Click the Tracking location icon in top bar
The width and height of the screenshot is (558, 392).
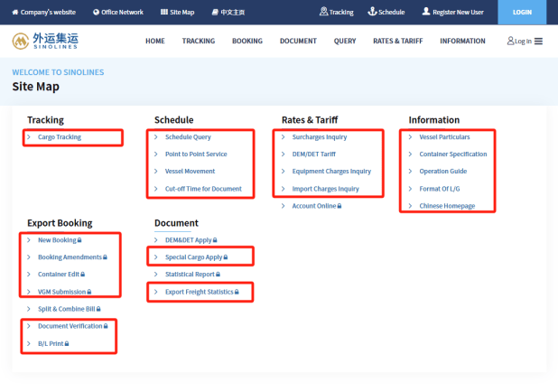click(323, 12)
